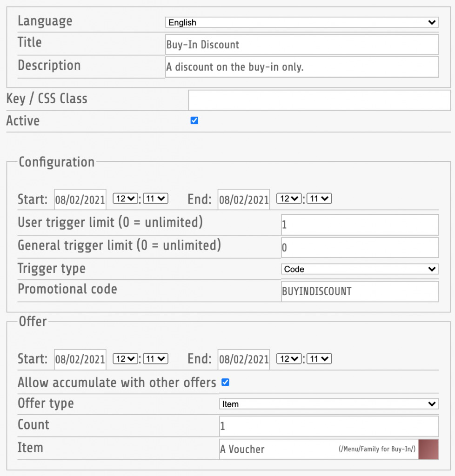Open Offer type dropdown showing Item

point(329,404)
